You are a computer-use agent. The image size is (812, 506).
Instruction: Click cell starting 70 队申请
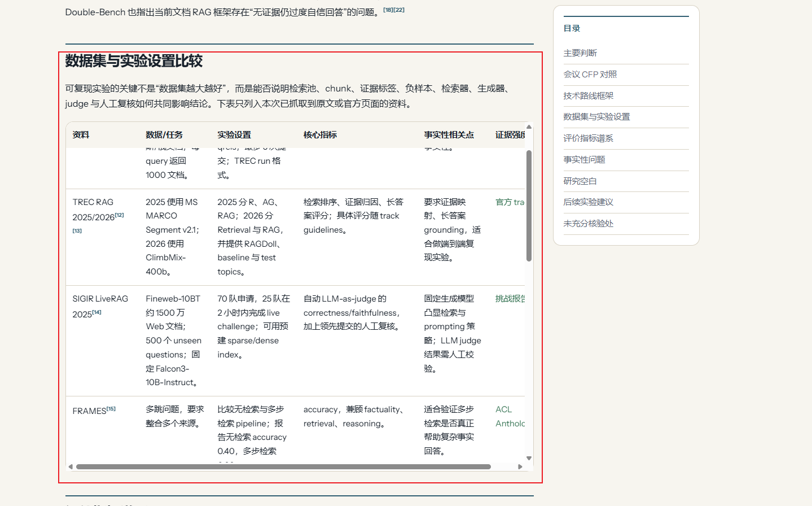[x=253, y=326]
